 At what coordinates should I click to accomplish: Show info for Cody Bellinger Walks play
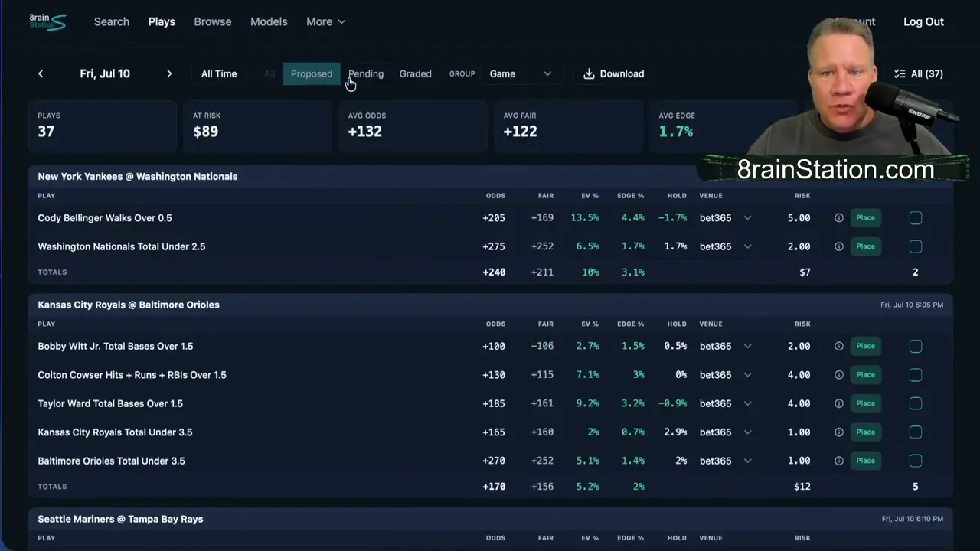pyautogui.click(x=838, y=218)
